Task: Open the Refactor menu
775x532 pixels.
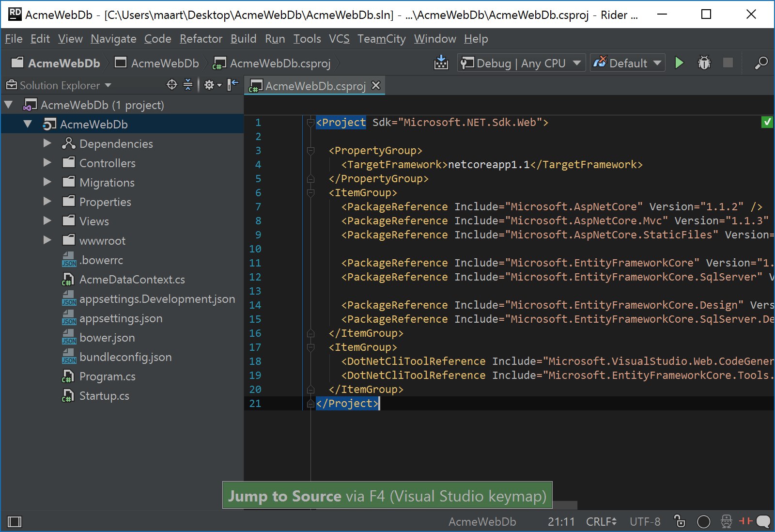Action: (201, 39)
